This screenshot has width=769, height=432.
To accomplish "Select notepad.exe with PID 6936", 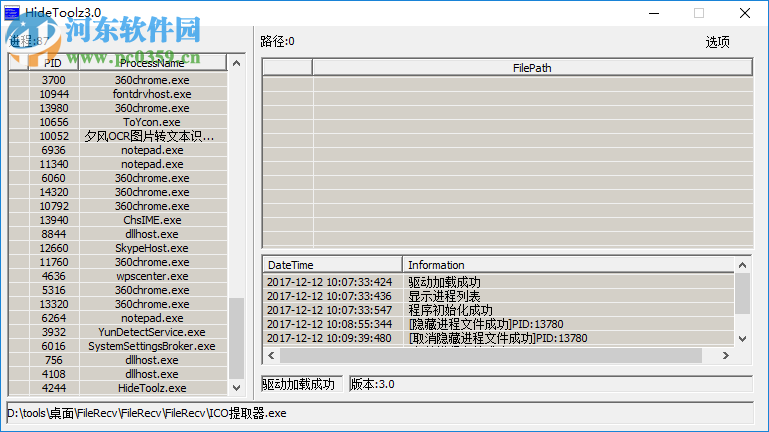I will [x=118, y=150].
